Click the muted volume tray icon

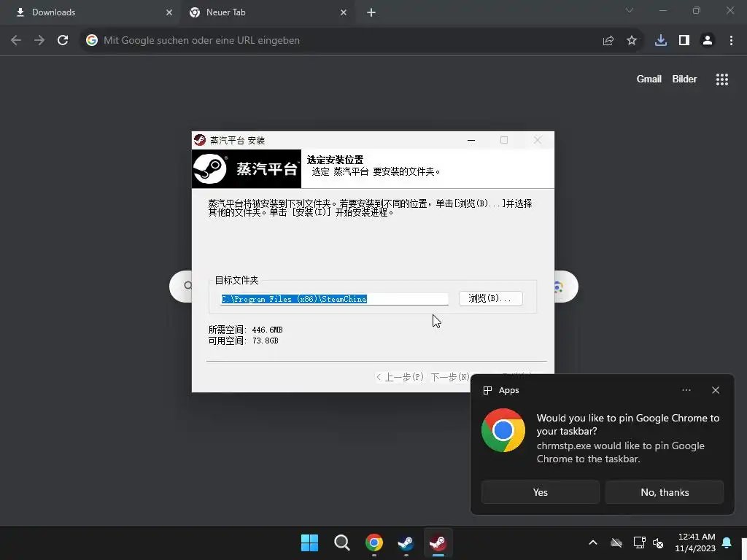point(659,542)
